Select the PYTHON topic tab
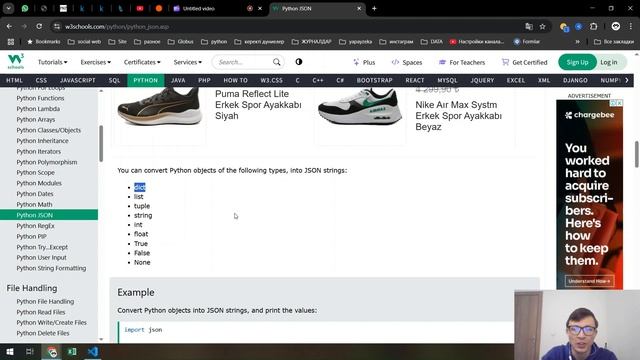 [146, 80]
